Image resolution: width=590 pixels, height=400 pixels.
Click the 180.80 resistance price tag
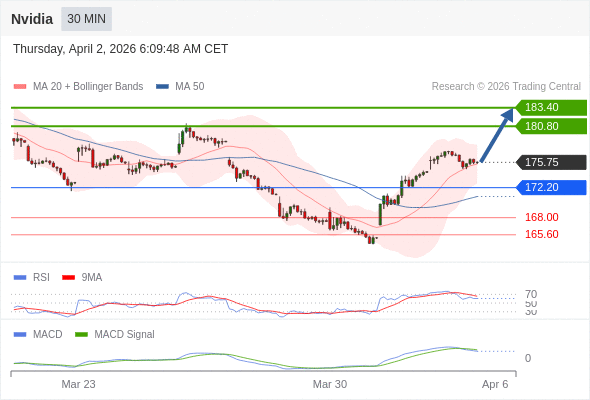[551, 126]
